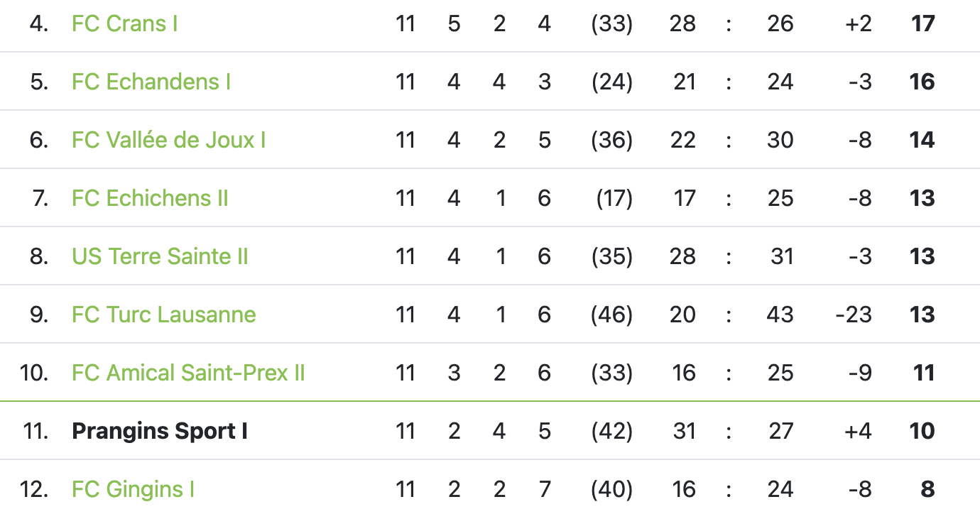Open the FC Crans I team link
This screenshot has width=980, height=514.
124,23
